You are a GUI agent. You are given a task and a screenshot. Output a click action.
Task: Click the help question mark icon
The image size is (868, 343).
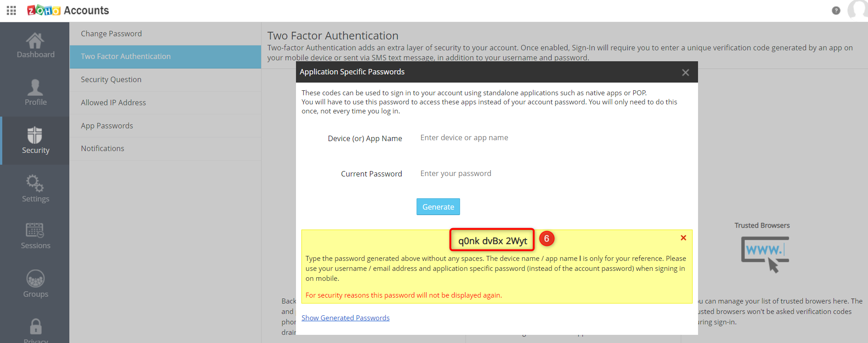(x=836, y=10)
